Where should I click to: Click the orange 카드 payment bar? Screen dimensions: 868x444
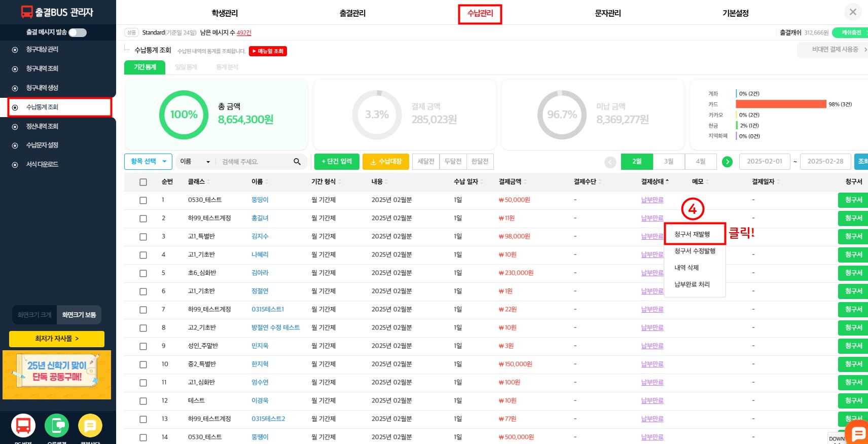pos(781,104)
